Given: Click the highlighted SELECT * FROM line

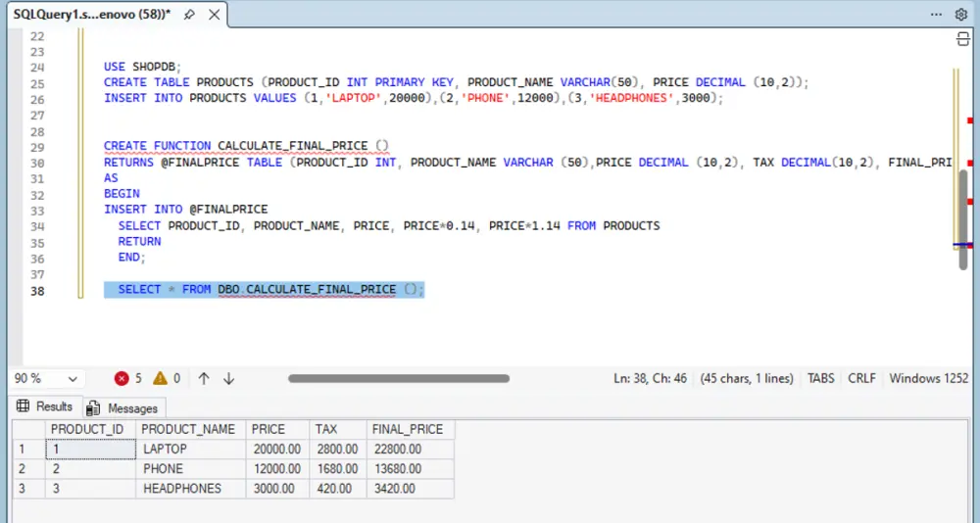Looking at the screenshot, I should 264,289.
